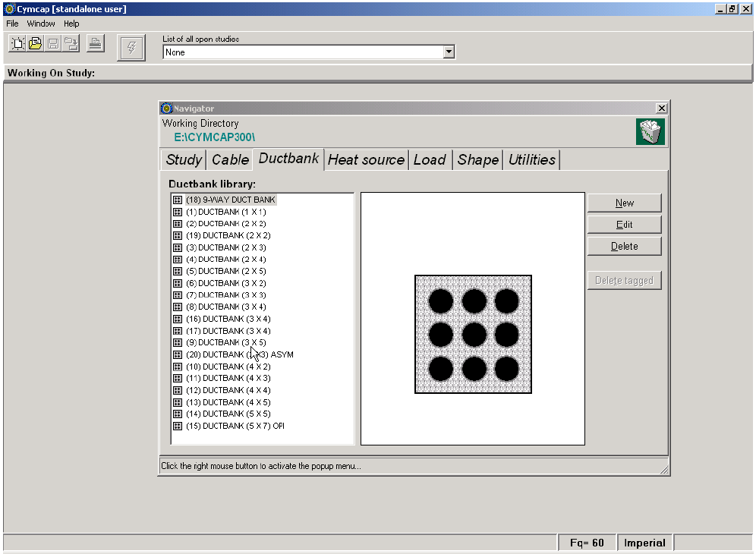This screenshot has height=554, width=756.
Task: Switch to the Study tab
Action: (184, 159)
